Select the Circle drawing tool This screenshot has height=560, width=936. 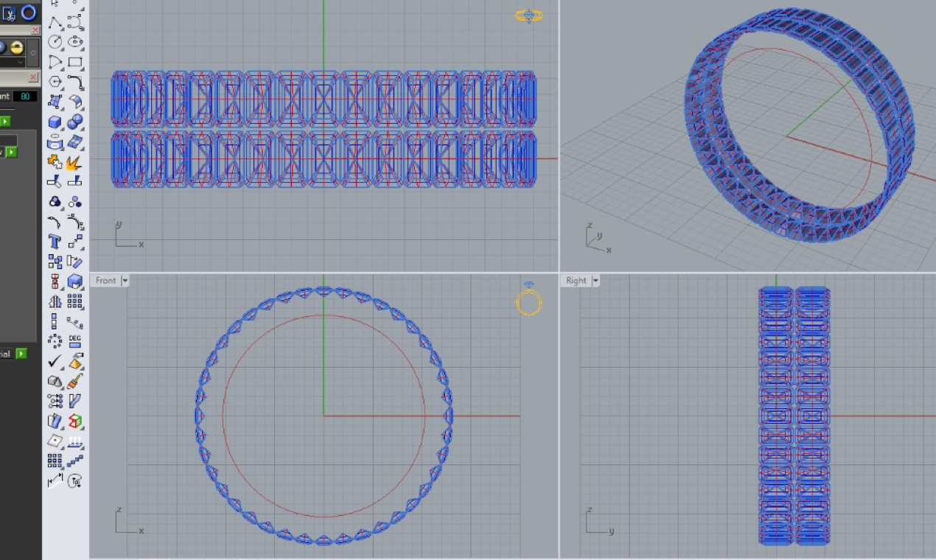pos(54,41)
